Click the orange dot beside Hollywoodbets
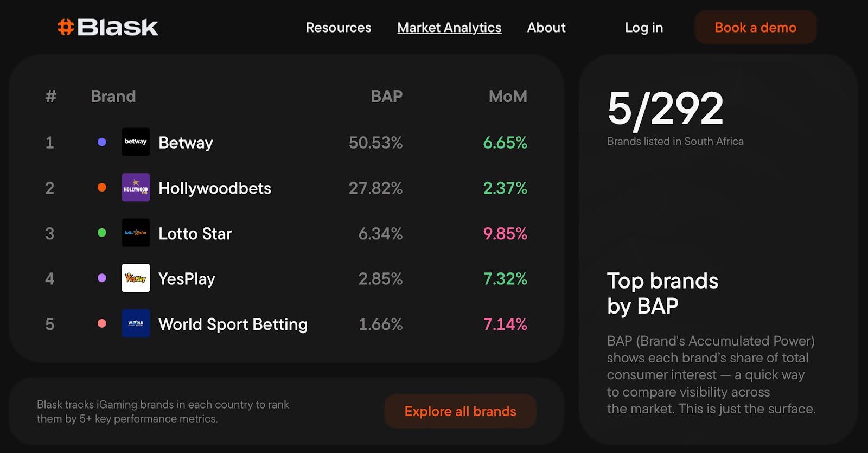This screenshot has height=453, width=868. pos(101,188)
